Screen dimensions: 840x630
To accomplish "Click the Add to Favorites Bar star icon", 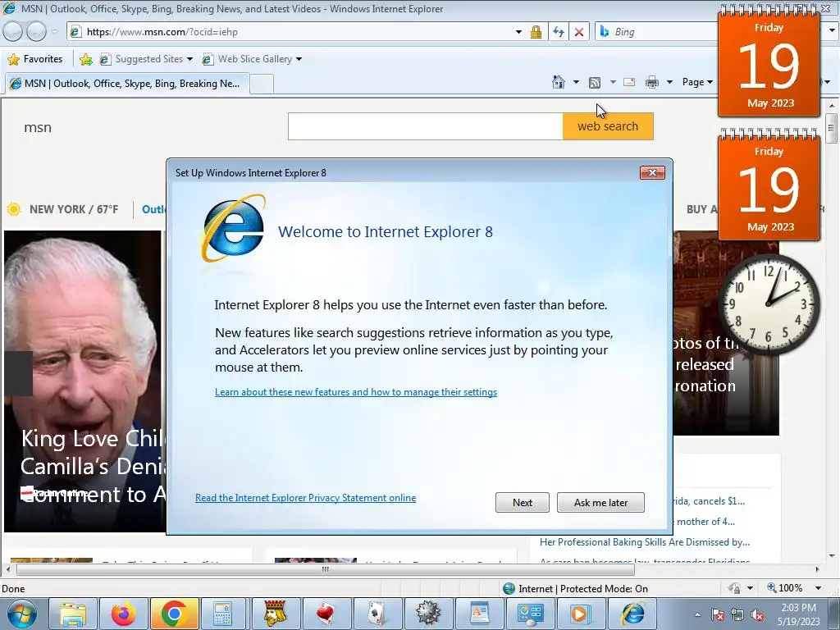I will pos(85,59).
